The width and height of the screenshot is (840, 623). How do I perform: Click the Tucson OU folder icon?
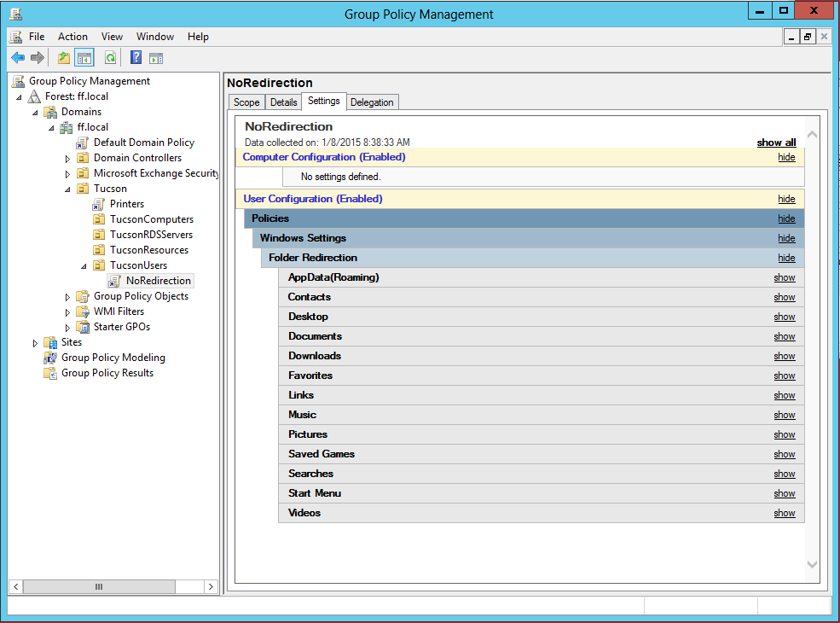point(83,189)
